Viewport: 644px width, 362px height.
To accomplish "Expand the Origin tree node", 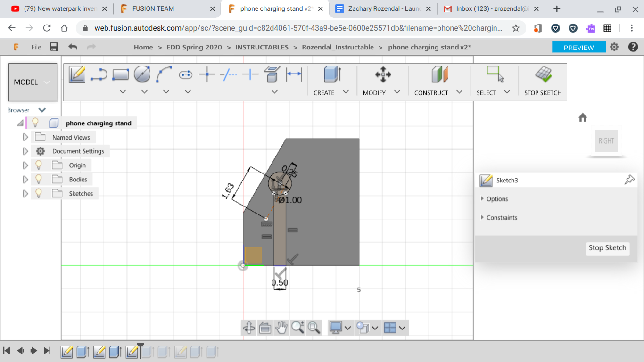I will click(x=25, y=165).
